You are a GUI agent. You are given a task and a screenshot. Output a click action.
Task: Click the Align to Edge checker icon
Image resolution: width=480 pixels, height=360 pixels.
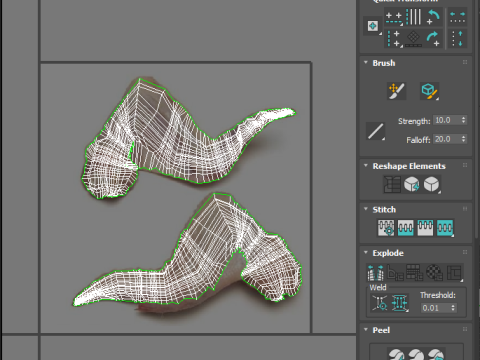pos(414,38)
